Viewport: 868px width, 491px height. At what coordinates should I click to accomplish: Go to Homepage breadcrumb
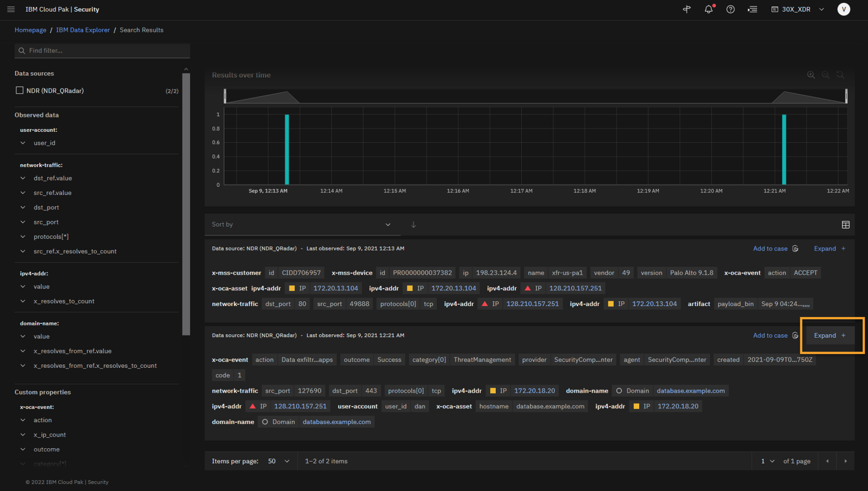[30, 30]
